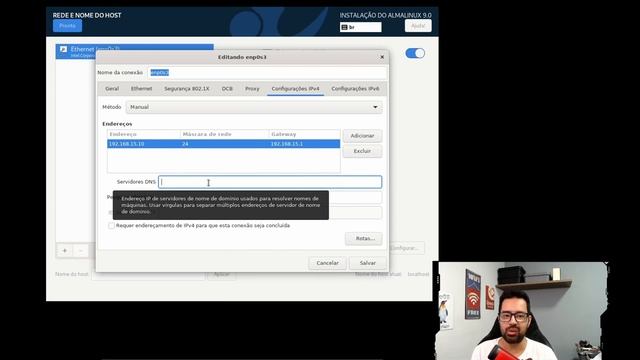Select the Configurações IPv4 tab
640x360 pixels.
296,89
